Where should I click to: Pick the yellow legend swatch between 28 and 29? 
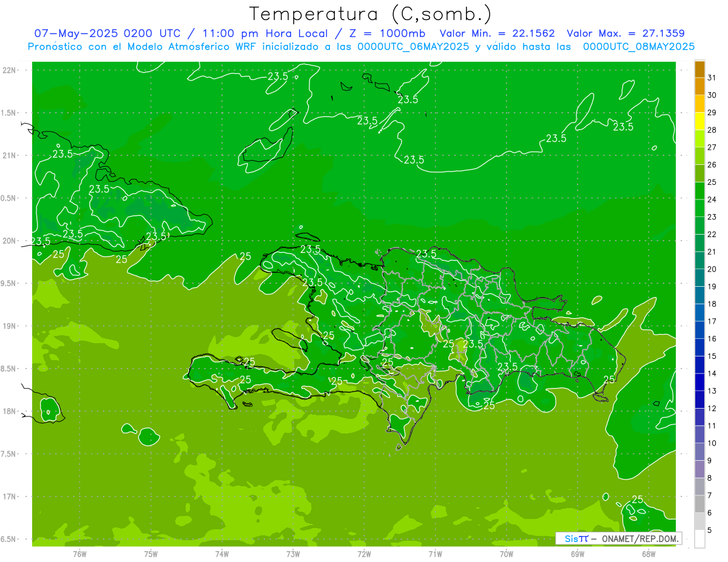tap(699, 121)
